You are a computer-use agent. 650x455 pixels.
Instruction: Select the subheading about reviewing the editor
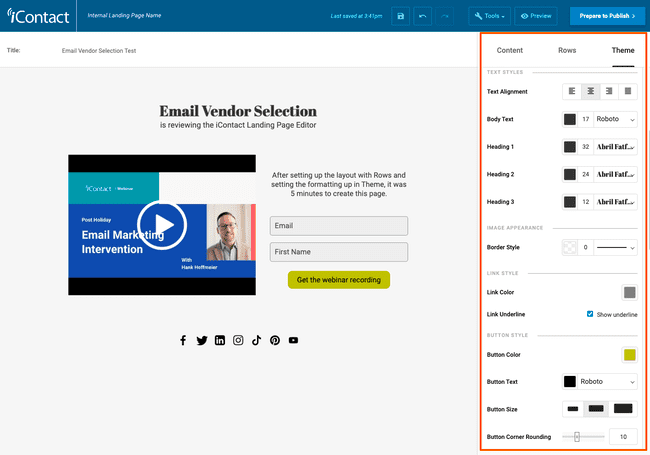pyautogui.click(x=238, y=125)
